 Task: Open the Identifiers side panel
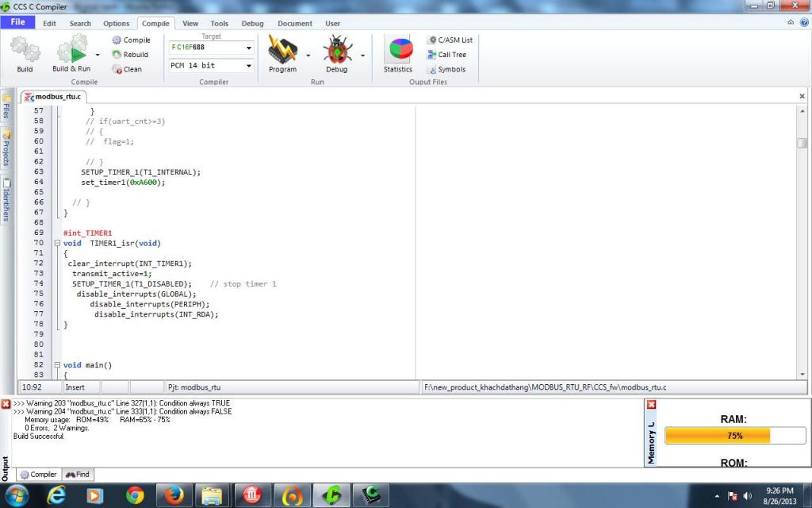(x=6, y=199)
